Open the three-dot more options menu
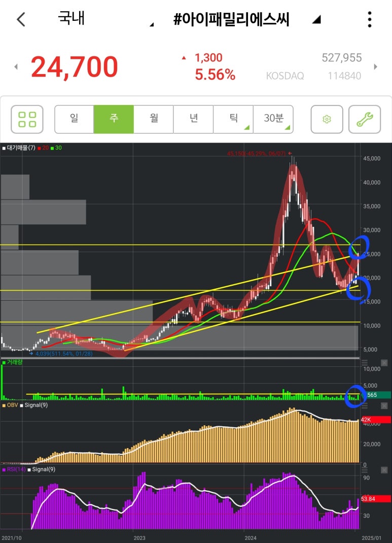392x543 pixels. tap(370, 19)
